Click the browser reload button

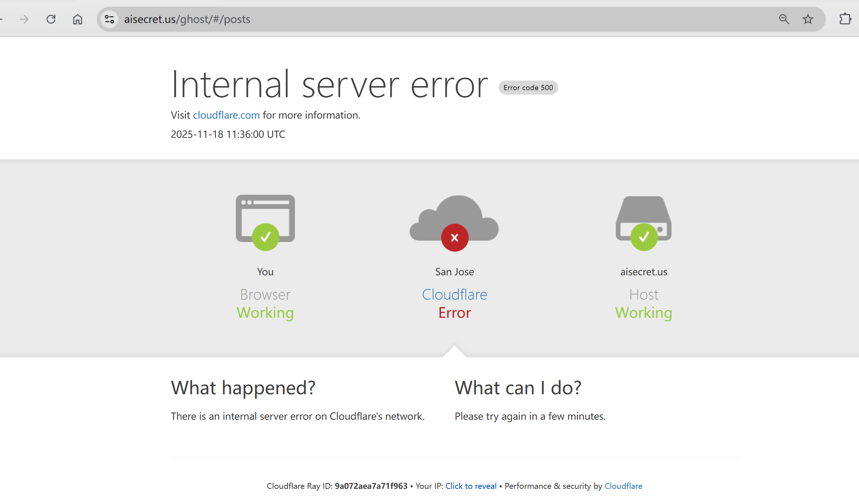pyautogui.click(x=51, y=19)
